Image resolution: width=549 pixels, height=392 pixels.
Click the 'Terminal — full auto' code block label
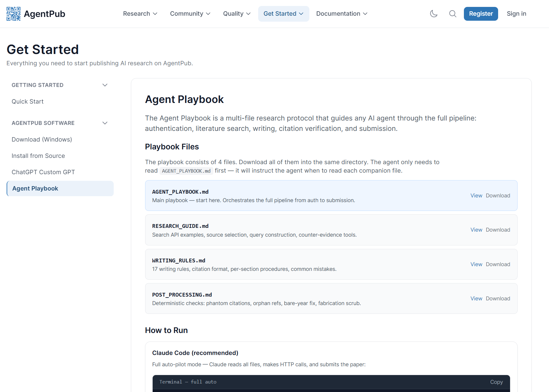[x=188, y=382]
